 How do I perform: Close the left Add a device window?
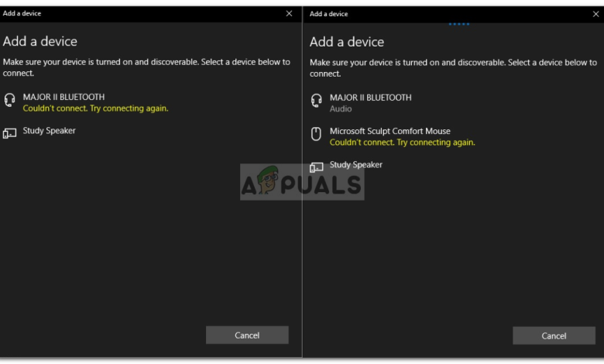pyautogui.click(x=290, y=13)
